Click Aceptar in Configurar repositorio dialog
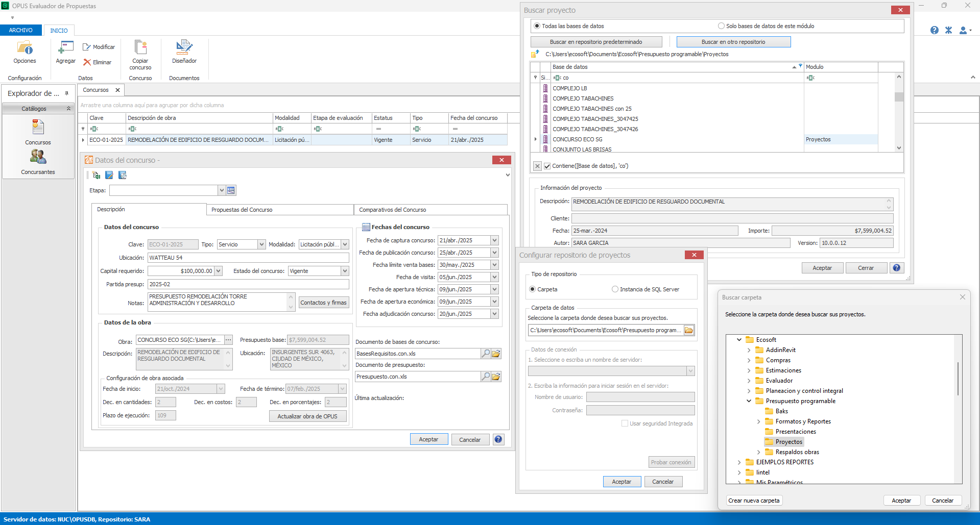The image size is (980, 525). (622, 482)
